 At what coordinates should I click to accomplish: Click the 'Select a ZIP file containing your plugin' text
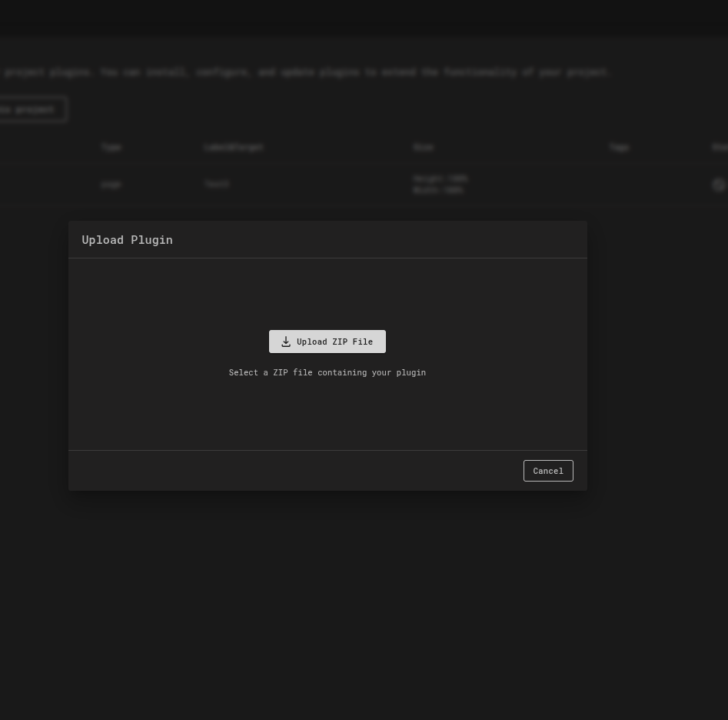pyautogui.click(x=327, y=372)
